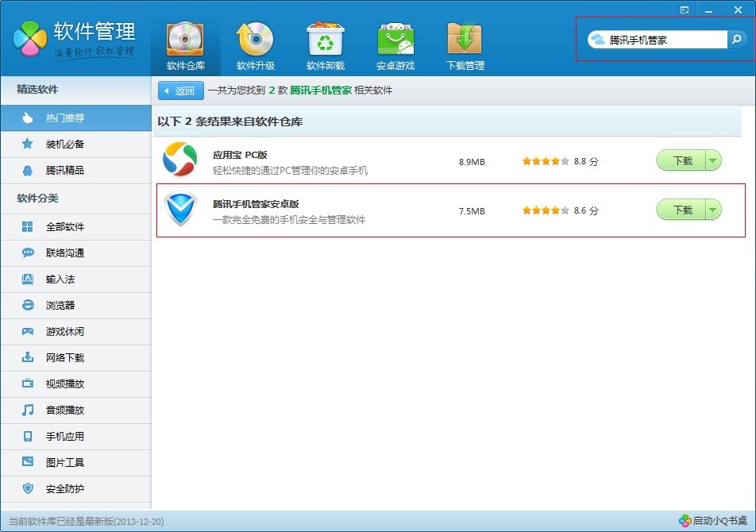Click the search magnifier button
Screen dimensions: 756x532
coord(737,38)
